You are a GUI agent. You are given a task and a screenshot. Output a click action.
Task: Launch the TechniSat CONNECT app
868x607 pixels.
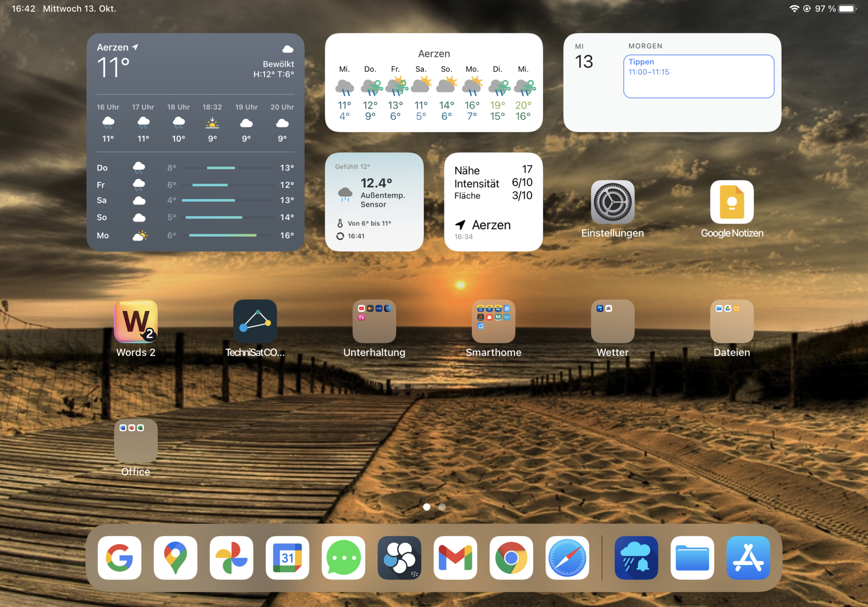(255, 321)
